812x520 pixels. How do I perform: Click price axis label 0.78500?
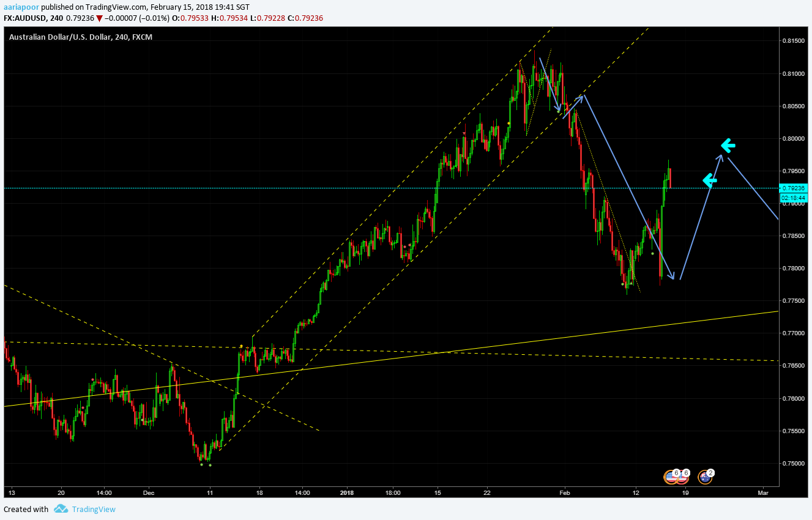click(x=794, y=236)
